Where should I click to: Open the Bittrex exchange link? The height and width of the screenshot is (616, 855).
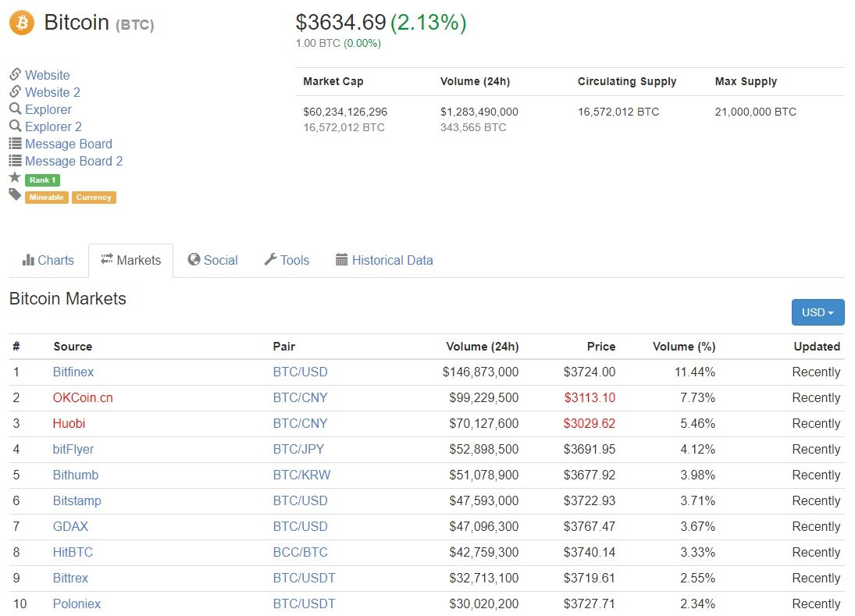[x=70, y=579]
